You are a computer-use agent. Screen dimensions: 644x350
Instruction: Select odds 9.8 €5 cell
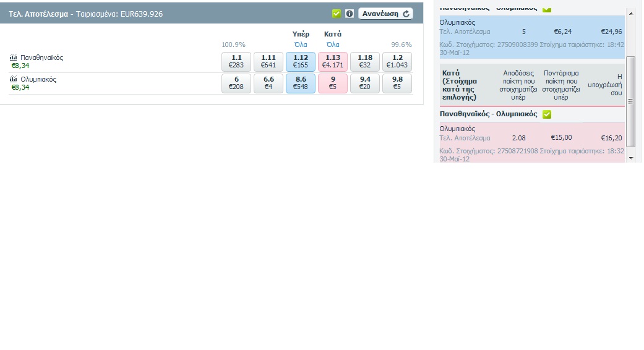coord(397,83)
